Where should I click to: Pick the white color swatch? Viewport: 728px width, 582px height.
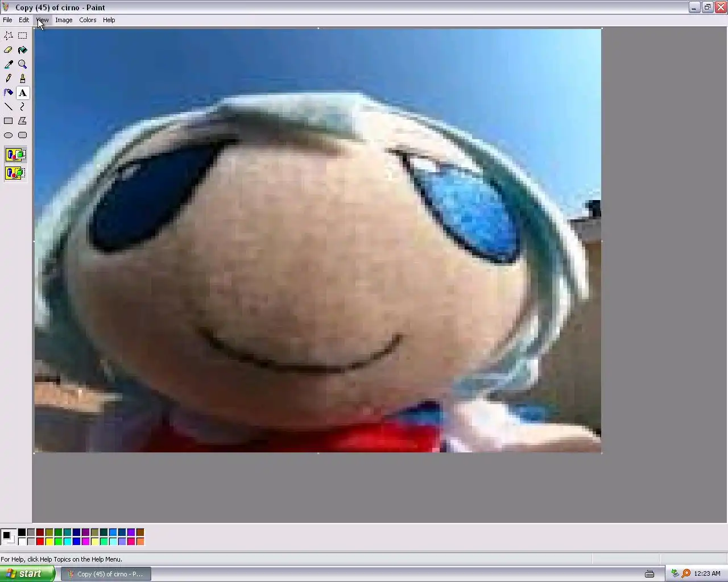22,541
